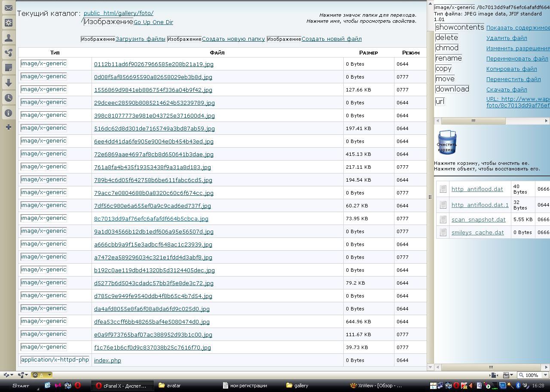Screen dimensions: 550x392
Task: Click the Загрузить файлы upload link
Action: [141, 39]
